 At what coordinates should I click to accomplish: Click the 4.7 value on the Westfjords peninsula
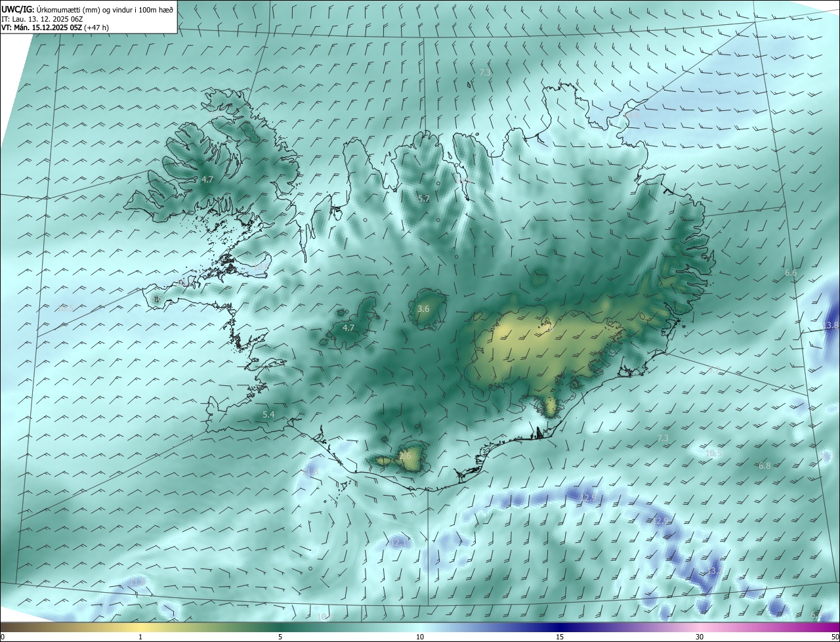click(x=207, y=179)
